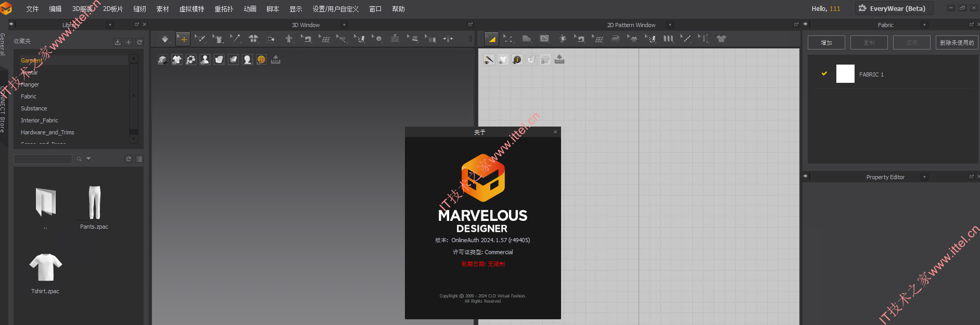980x325 pixels.
Task: Click the sewing machine tool in 2D toolbar
Action: point(580,39)
